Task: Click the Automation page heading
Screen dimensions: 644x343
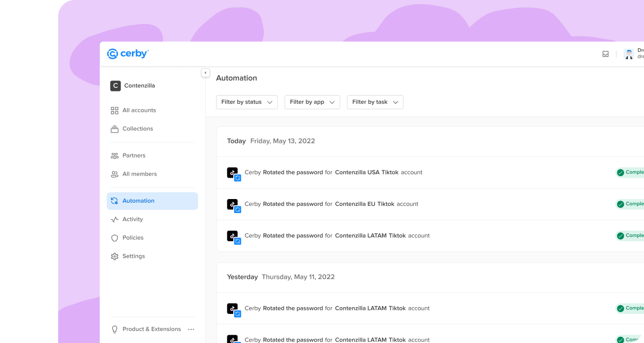Action: (236, 78)
